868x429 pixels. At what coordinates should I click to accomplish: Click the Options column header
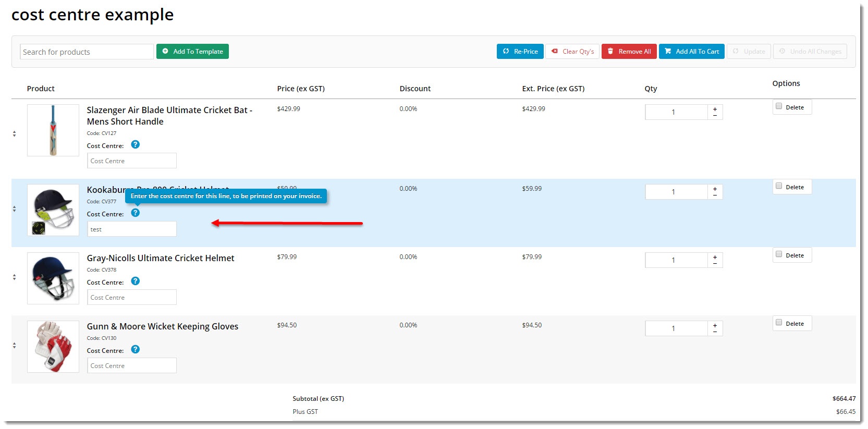point(786,83)
